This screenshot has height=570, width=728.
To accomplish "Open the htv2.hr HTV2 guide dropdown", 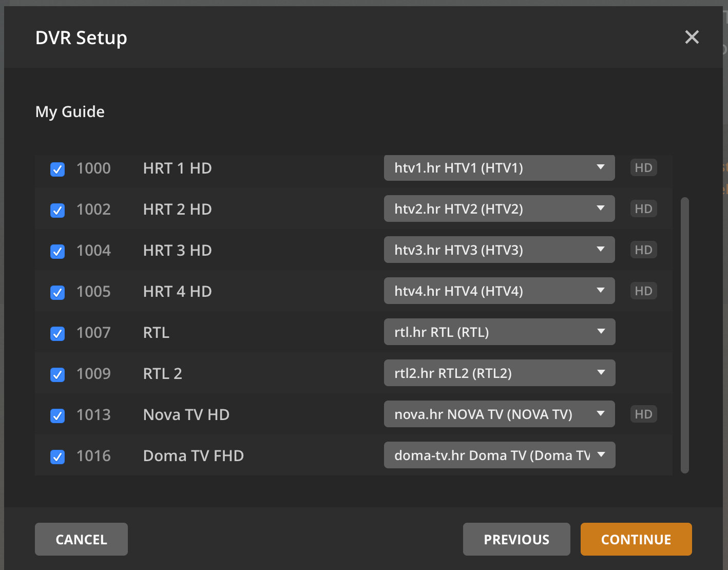I will (499, 208).
